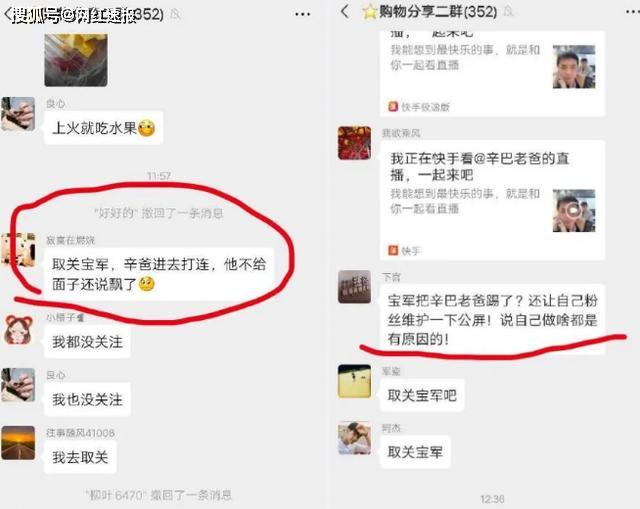Open top 快手极速版 share card thumbnail

point(574,67)
